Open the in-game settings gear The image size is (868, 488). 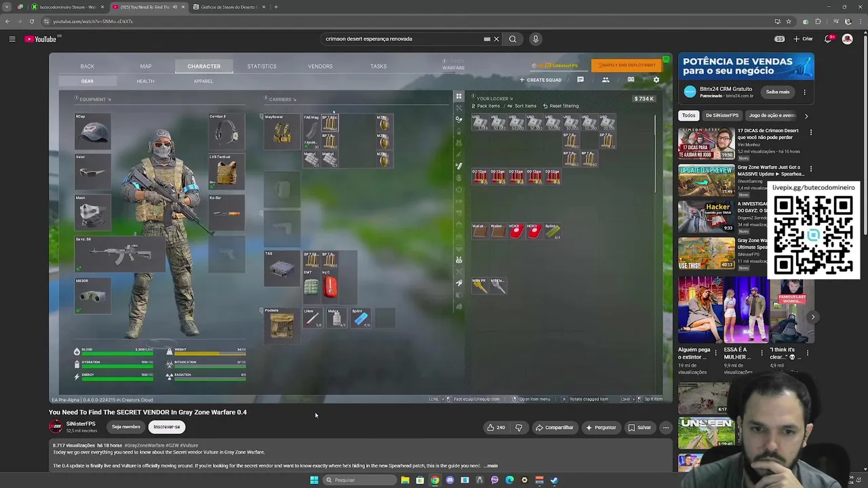pyautogui.click(x=656, y=79)
